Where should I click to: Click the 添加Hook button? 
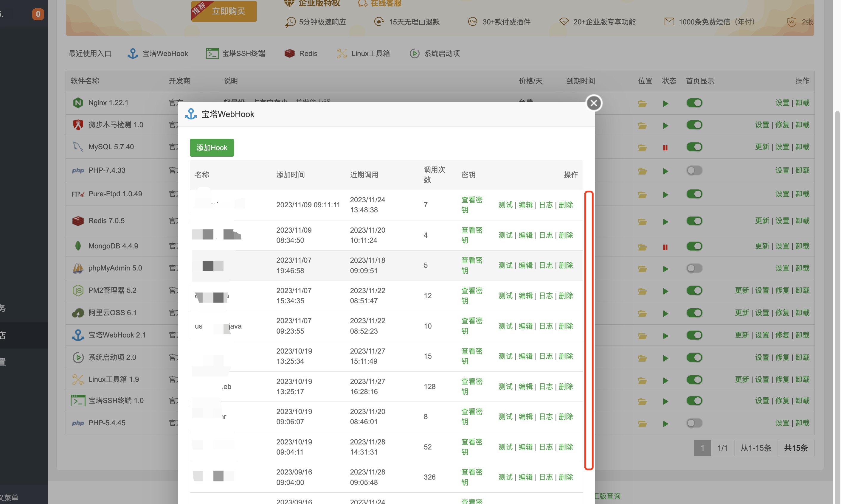[212, 147]
